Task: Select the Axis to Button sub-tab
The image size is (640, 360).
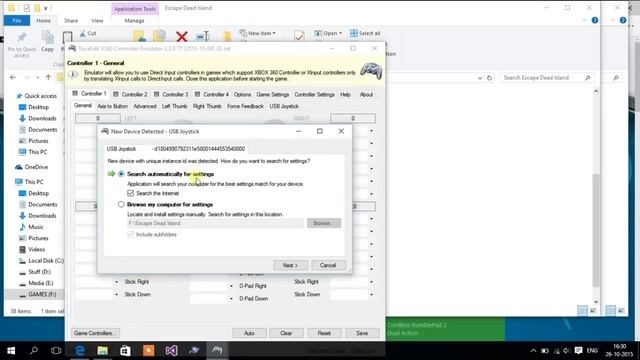Action: click(113, 106)
